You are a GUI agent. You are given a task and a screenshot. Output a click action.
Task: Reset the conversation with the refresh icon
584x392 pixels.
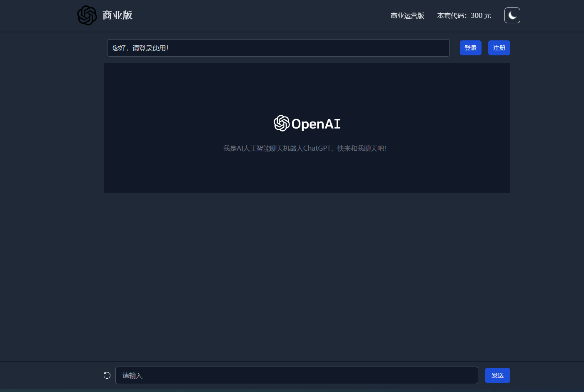[x=107, y=375]
